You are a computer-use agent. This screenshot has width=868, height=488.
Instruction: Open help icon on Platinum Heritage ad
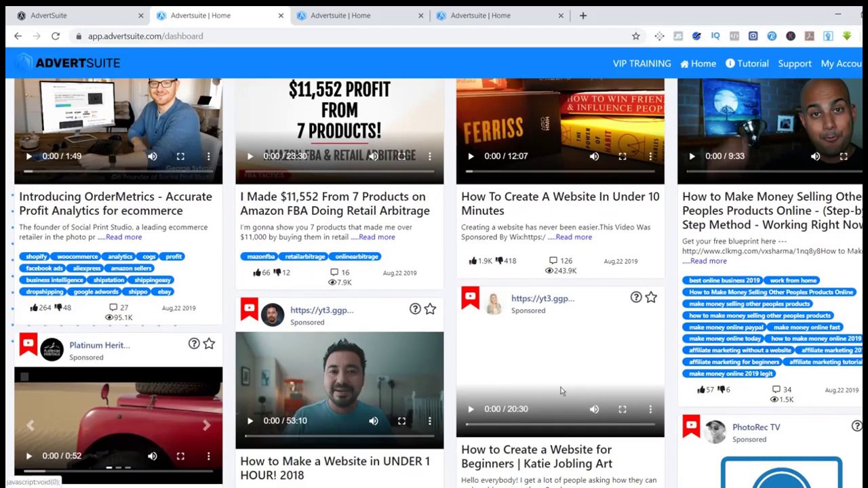click(194, 344)
